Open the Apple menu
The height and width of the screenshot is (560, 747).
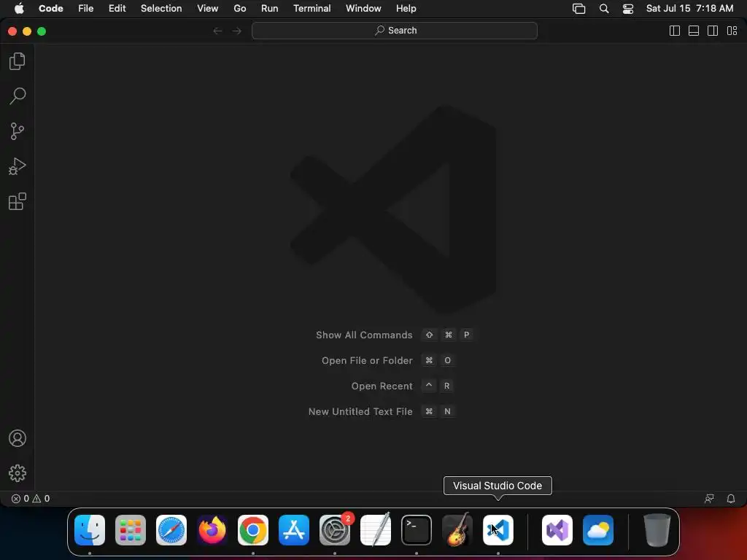[19, 8]
